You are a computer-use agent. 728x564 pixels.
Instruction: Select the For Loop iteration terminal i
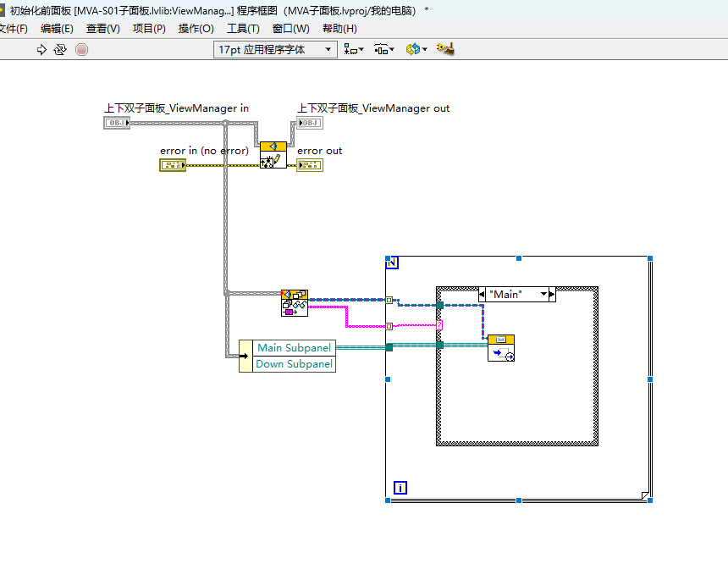400,488
